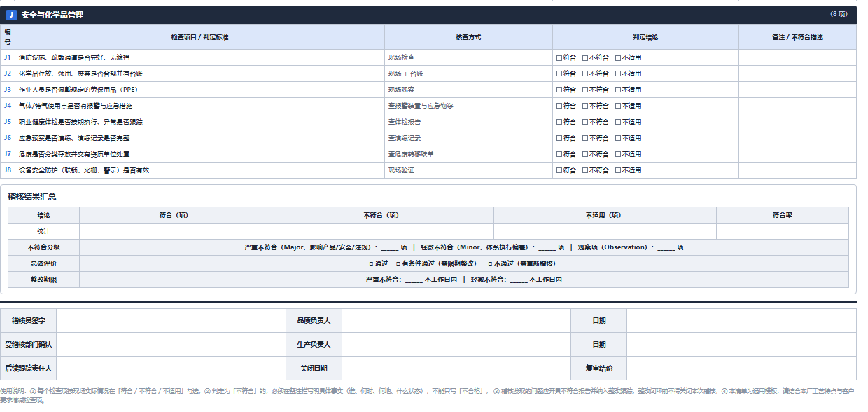This screenshot has width=868, height=412.
Task: Click the 统计 cell under 符合（项）
Action: tap(176, 231)
